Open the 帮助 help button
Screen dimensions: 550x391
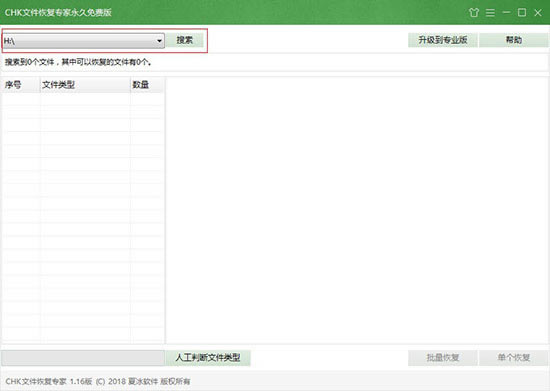pyautogui.click(x=514, y=40)
